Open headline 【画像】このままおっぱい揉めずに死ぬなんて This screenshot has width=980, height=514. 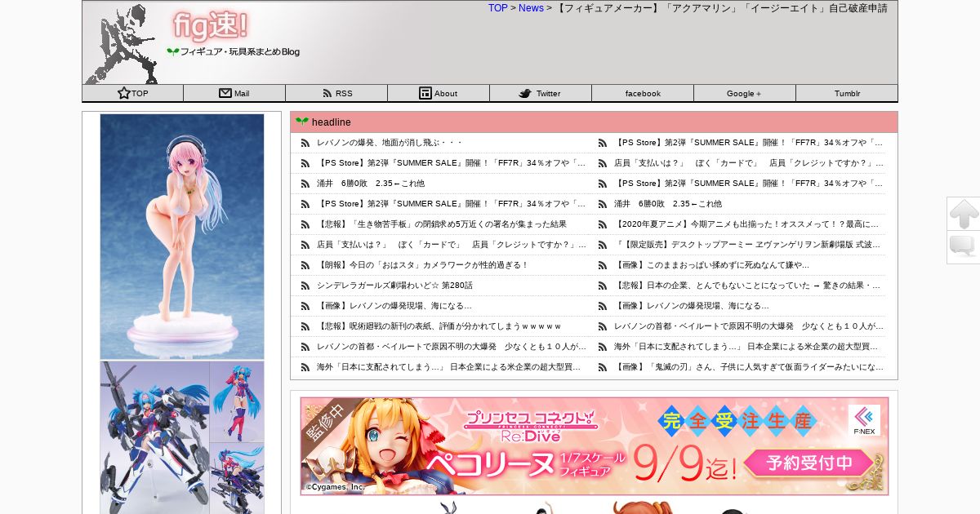click(711, 265)
